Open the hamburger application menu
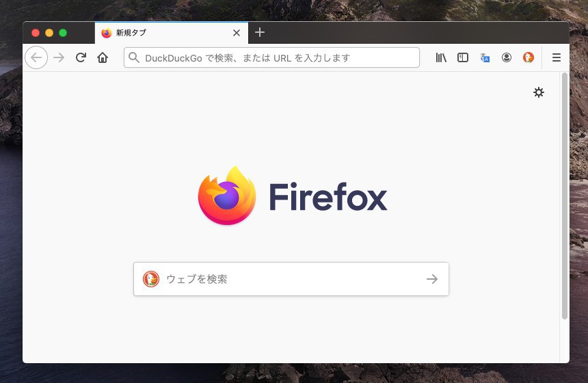 (x=557, y=57)
